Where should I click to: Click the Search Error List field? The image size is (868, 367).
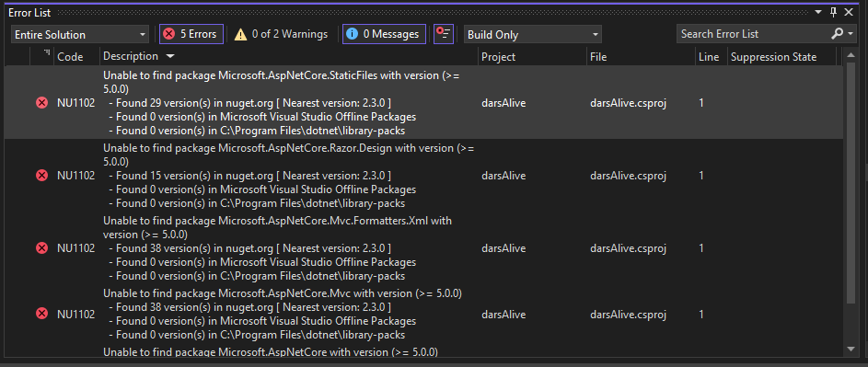753,34
